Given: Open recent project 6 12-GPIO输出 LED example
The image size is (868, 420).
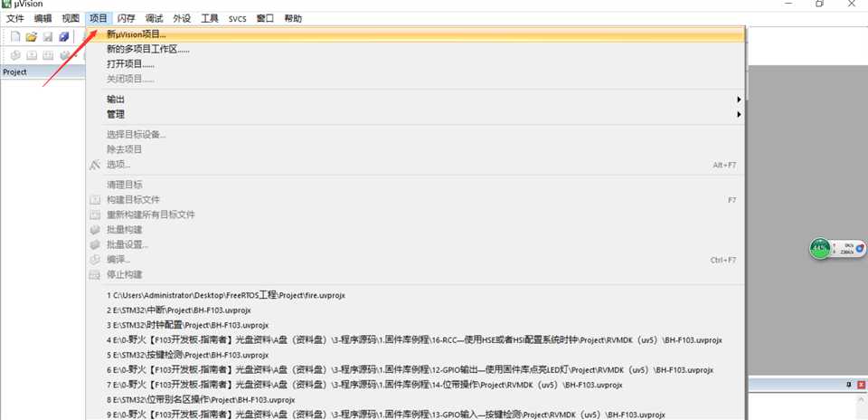Looking at the screenshot, I should pyautogui.click(x=415, y=369).
